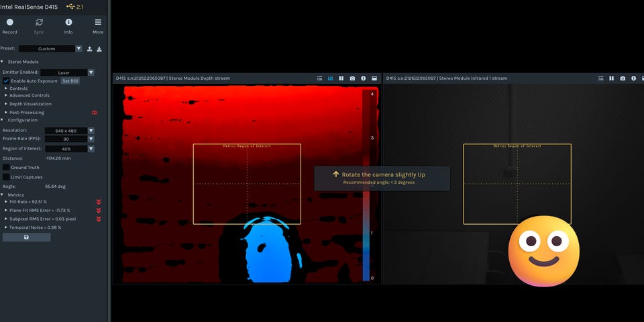Take a snapshot of the Infrared 1 stream
The height and width of the screenshot is (322, 644).
pos(623,78)
